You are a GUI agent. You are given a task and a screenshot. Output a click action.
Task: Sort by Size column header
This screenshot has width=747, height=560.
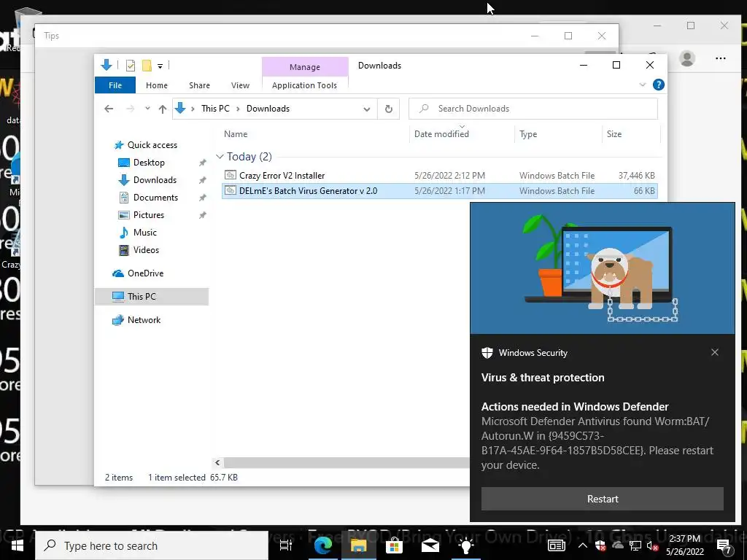pyautogui.click(x=614, y=134)
